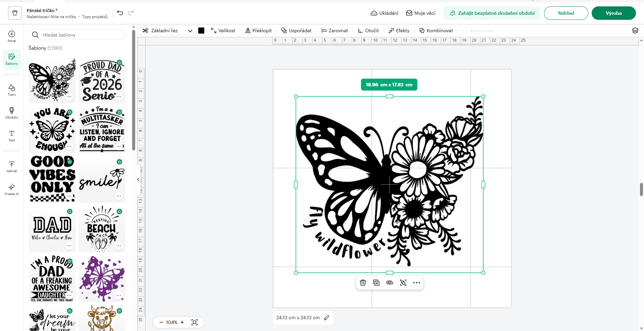This screenshot has height=331, width=644.
Task: Click the Náhled preview button
Action: tap(566, 13)
